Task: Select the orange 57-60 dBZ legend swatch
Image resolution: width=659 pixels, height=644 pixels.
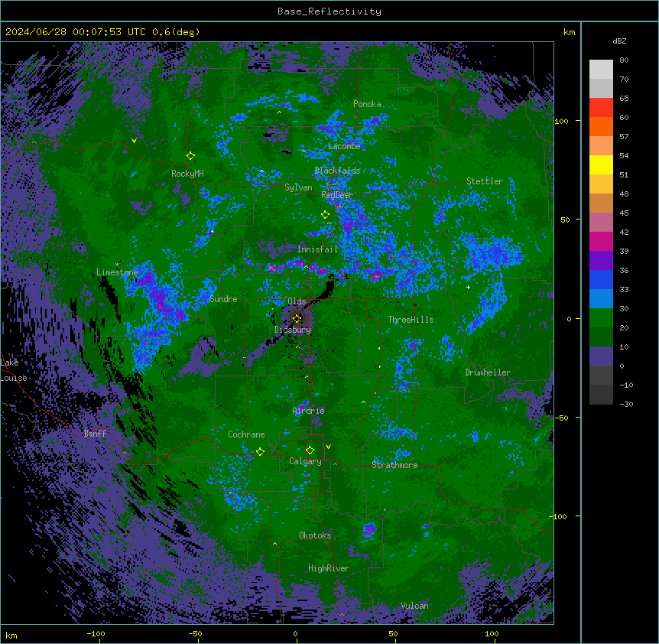Action: tap(601, 127)
